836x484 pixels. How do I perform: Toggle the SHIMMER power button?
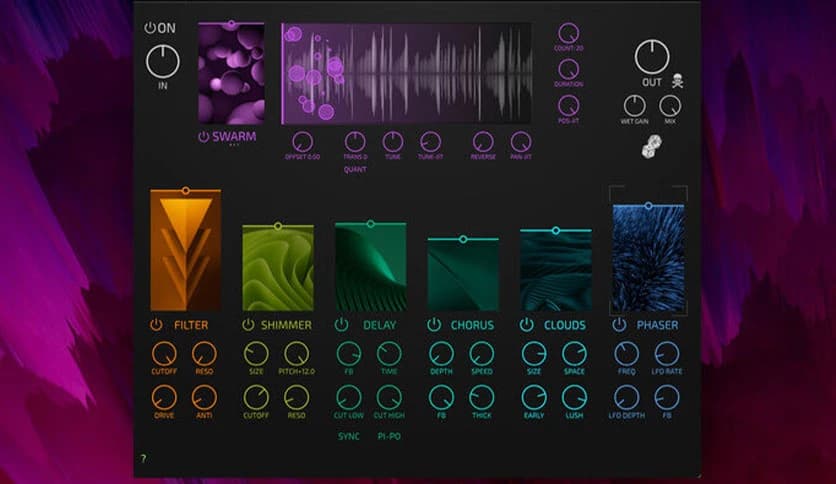[x=248, y=324]
